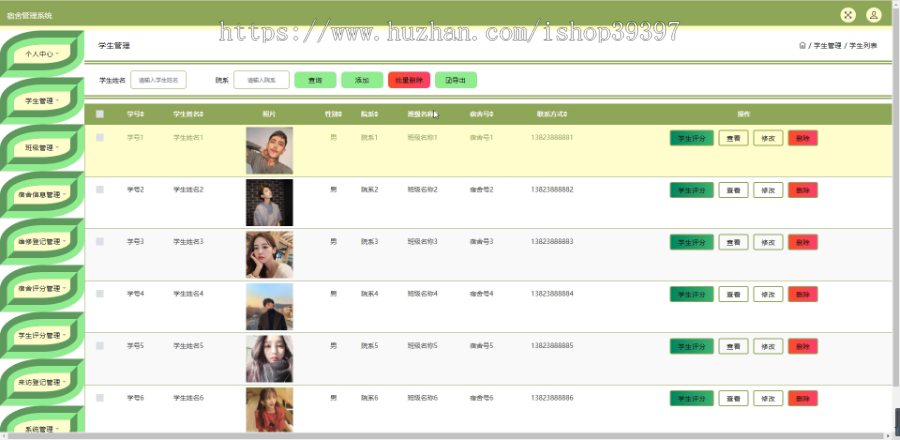Click 删除 in the 学号3 row

click(x=803, y=242)
